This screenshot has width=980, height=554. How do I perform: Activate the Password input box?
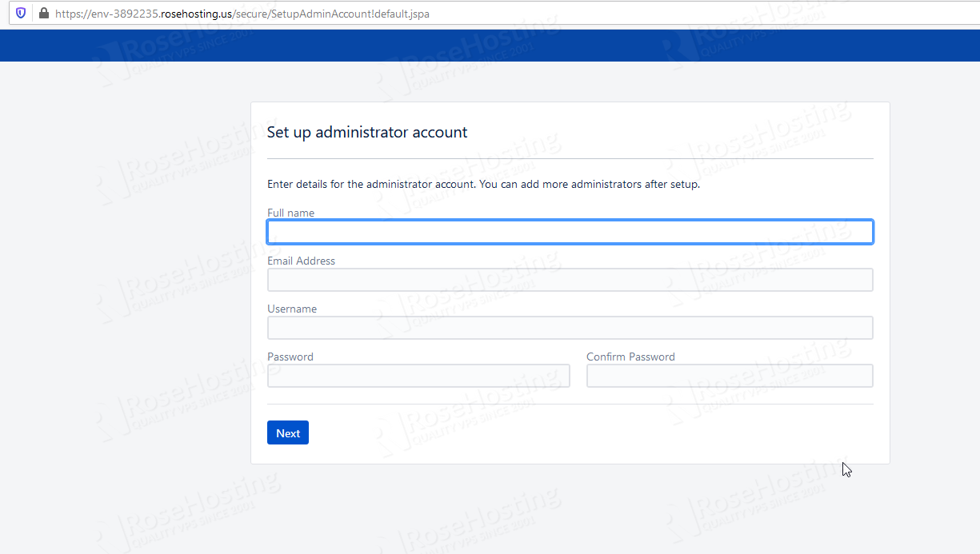(x=418, y=376)
